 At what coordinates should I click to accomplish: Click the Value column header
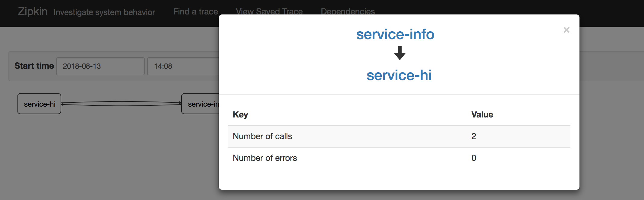pyautogui.click(x=482, y=115)
